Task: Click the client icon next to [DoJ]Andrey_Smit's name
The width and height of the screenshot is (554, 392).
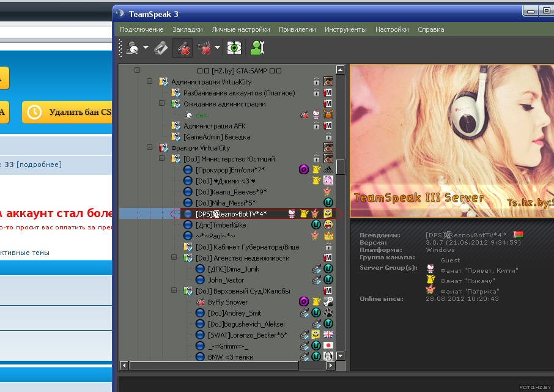Action: (x=200, y=313)
